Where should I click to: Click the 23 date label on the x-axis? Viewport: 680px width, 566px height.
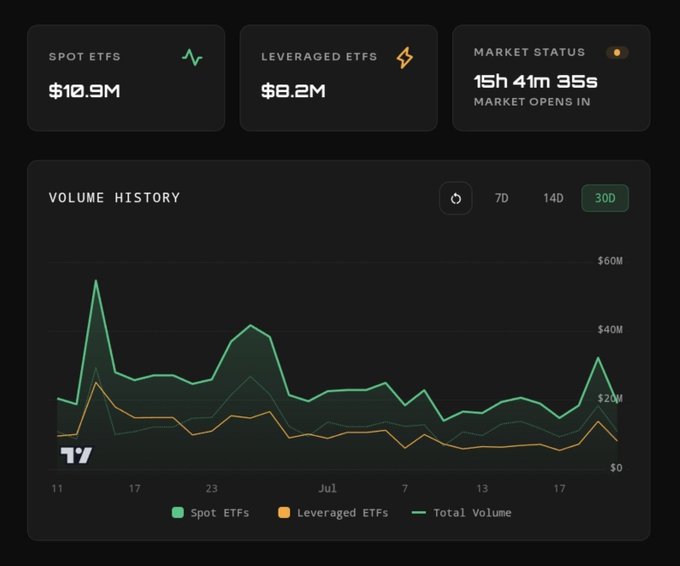pyautogui.click(x=212, y=488)
